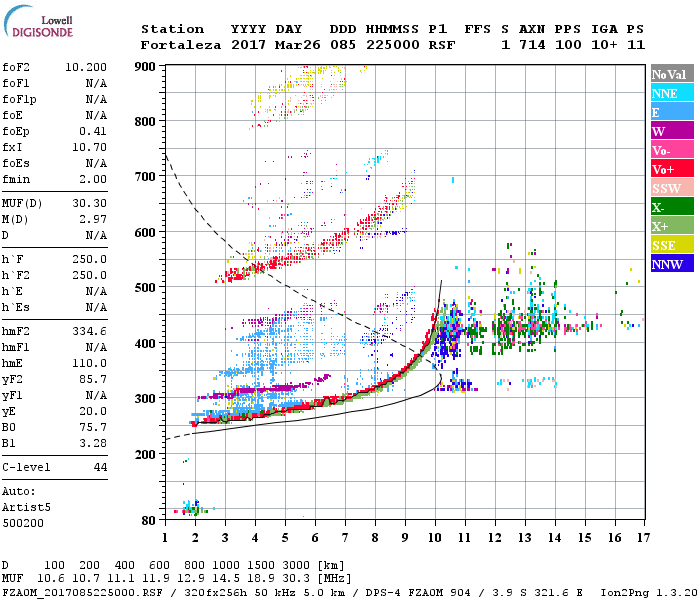Click the MUF(D) value 30.30
The width and height of the screenshot is (700, 600).
(x=89, y=203)
